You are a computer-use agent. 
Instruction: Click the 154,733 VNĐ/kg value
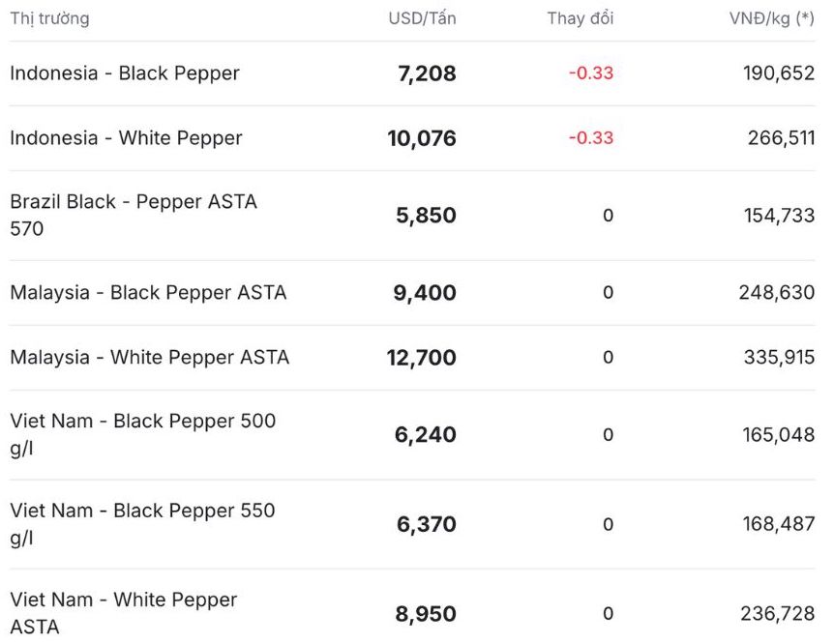tap(779, 216)
